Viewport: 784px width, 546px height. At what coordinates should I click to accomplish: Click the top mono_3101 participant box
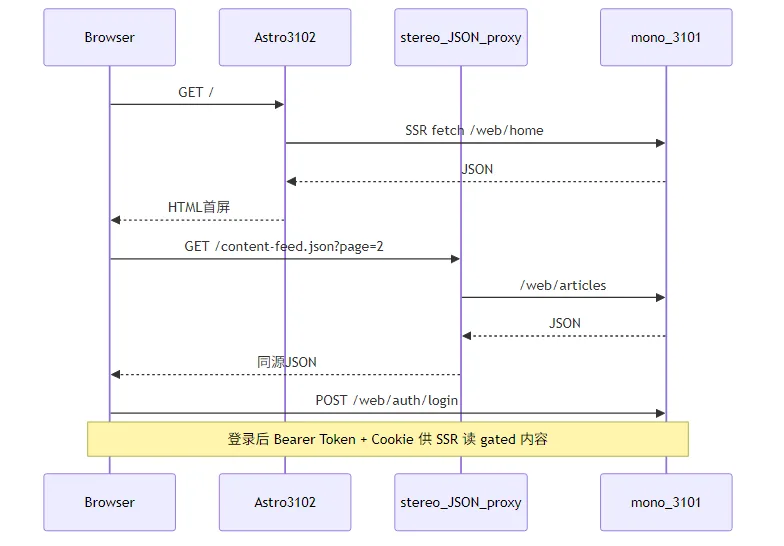coord(666,37)
